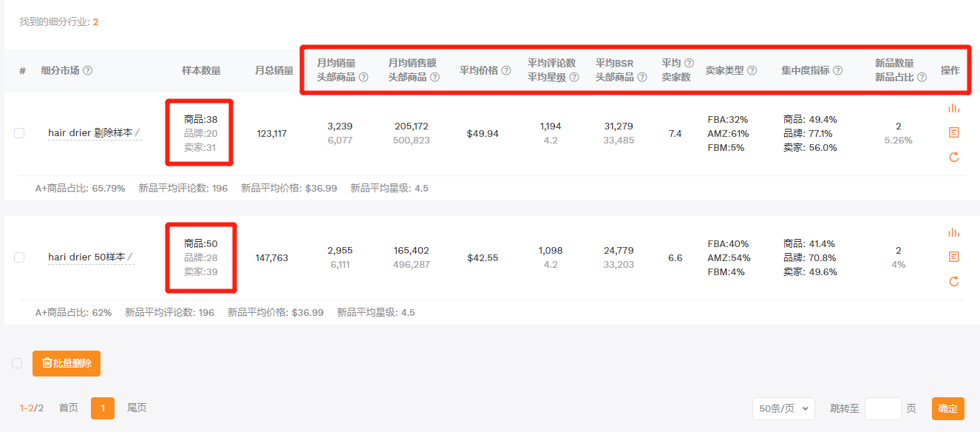Viewport: 980px width, 432px height.
Task: Select checkbox for hair drier 剔除样本 row
Action: pyautogui.click(x=19, y=133)
